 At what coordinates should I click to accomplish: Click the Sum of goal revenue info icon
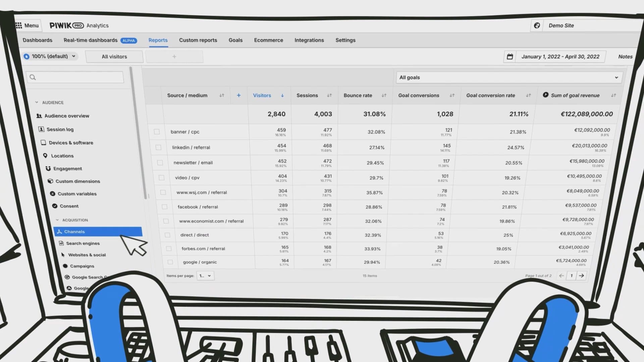point(545,95)
